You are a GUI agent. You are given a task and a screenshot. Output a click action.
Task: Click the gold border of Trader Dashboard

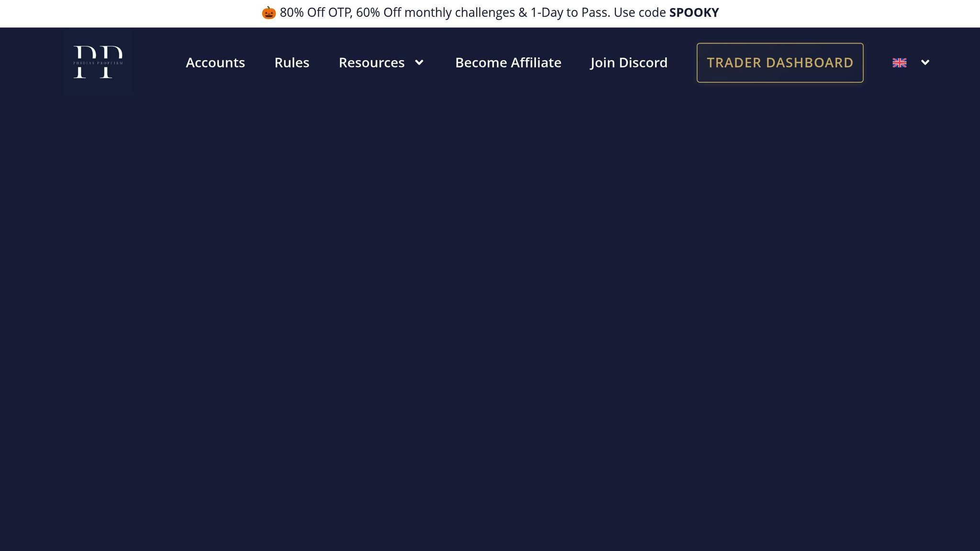point(780,44)
